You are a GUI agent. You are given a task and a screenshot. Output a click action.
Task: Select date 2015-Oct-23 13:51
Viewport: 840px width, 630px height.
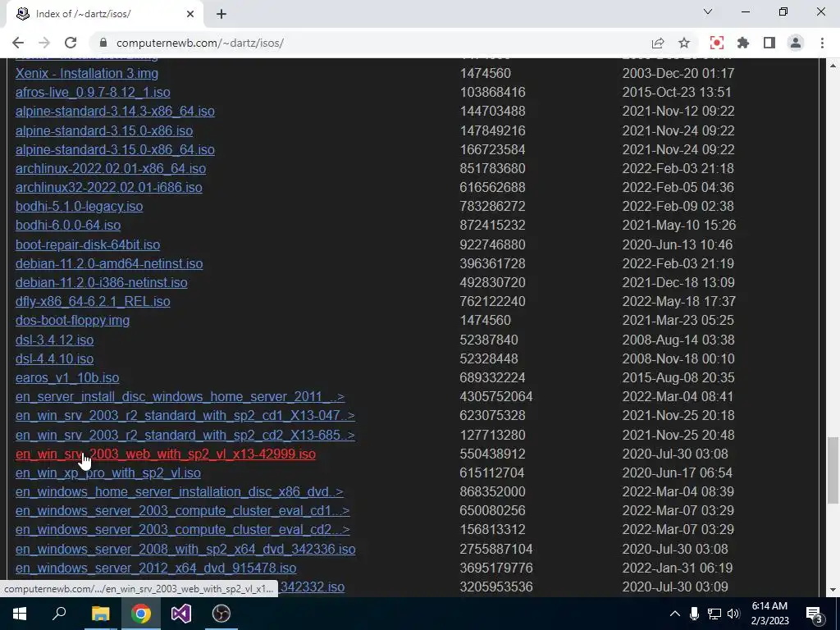pos(677,92)
